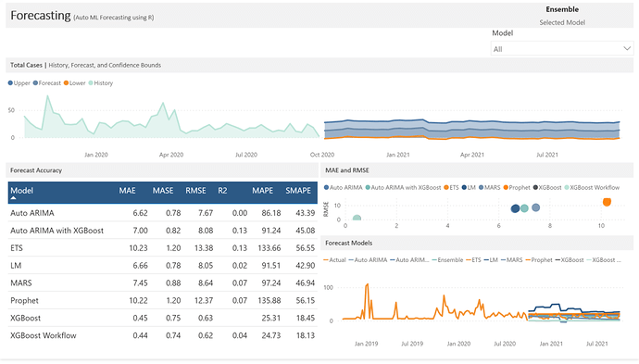Sort table by the SMAPE column header
Viewport: 639px width, 364px height.
[298, 191]
